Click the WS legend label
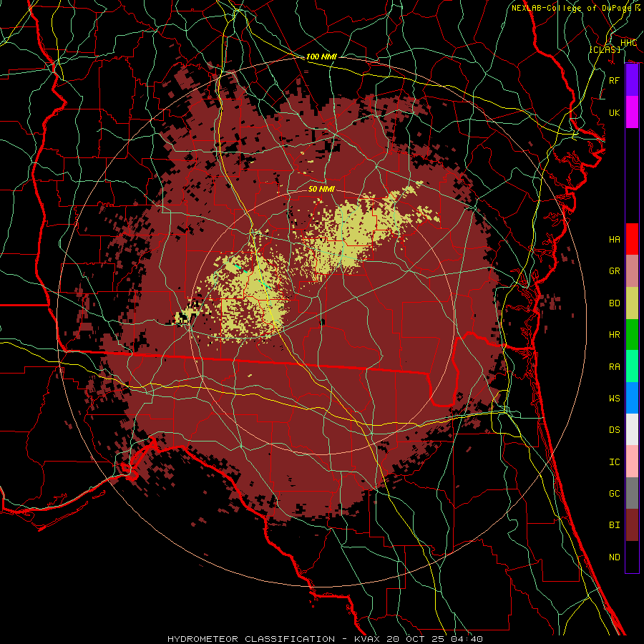The width and height of the screenshot is (644, 644). [614, 399]
